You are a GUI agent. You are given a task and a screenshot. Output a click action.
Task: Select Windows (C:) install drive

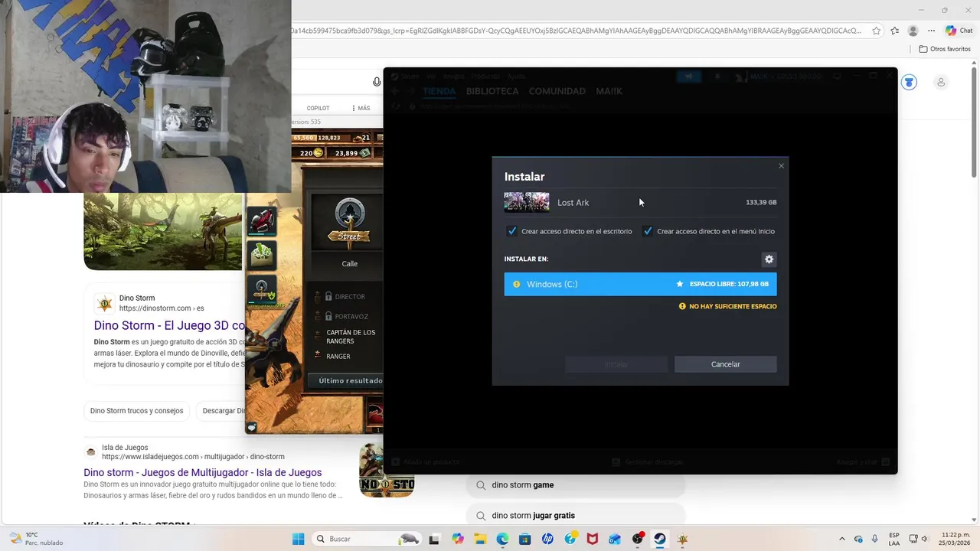pyautogui.click(x=640, y=284)
